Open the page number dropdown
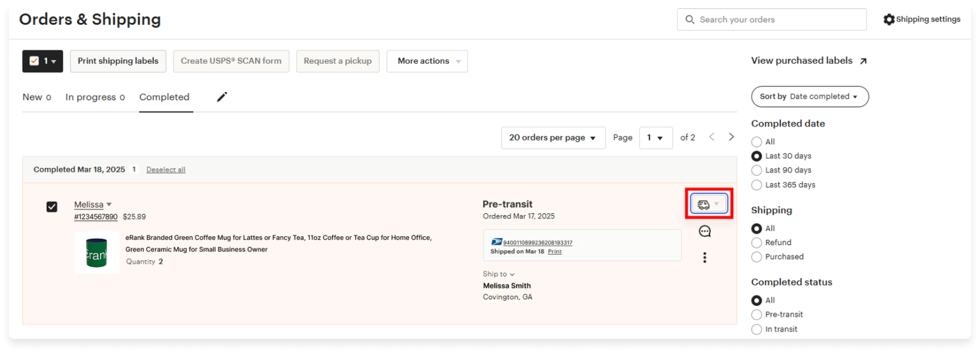 point(656,138)
